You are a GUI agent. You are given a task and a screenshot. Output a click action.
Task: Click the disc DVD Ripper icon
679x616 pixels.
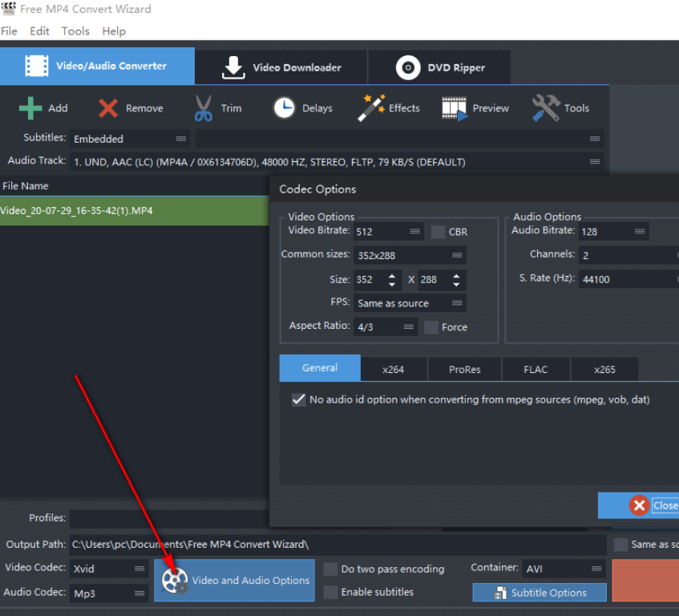[x=408, y=67]
